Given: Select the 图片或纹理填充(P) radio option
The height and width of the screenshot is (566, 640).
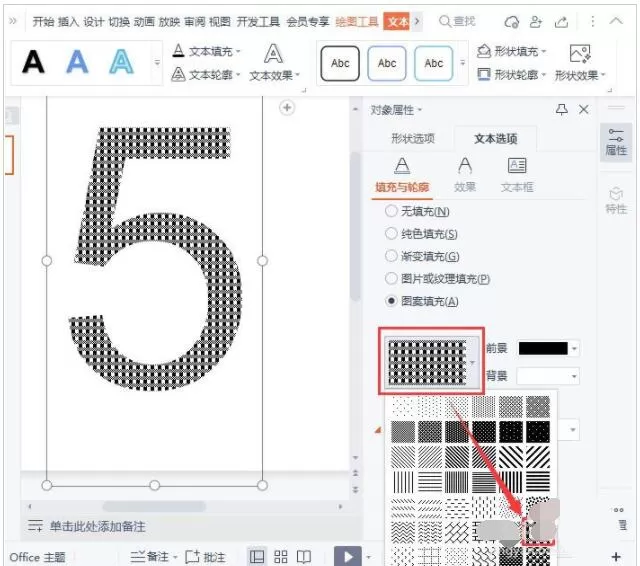Looking at the screenshot, I should click(438, 278).
